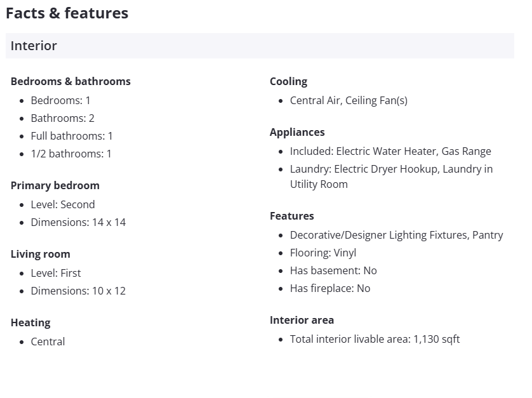Click the Laundry: Electric Dryer Hookup item

[391, 169]
